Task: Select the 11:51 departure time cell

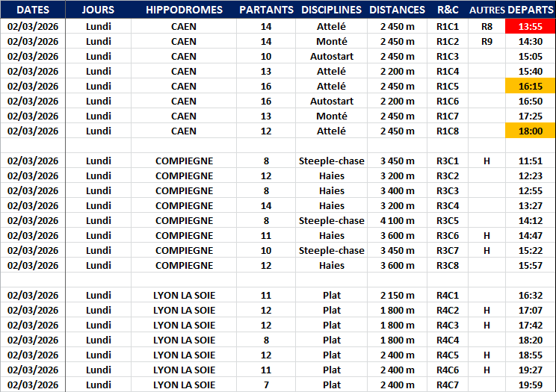Action: click(x=530, y=161)
